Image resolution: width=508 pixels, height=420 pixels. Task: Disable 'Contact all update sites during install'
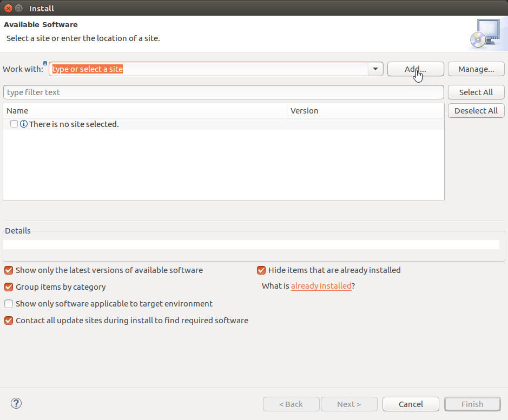tap(9, 321)
